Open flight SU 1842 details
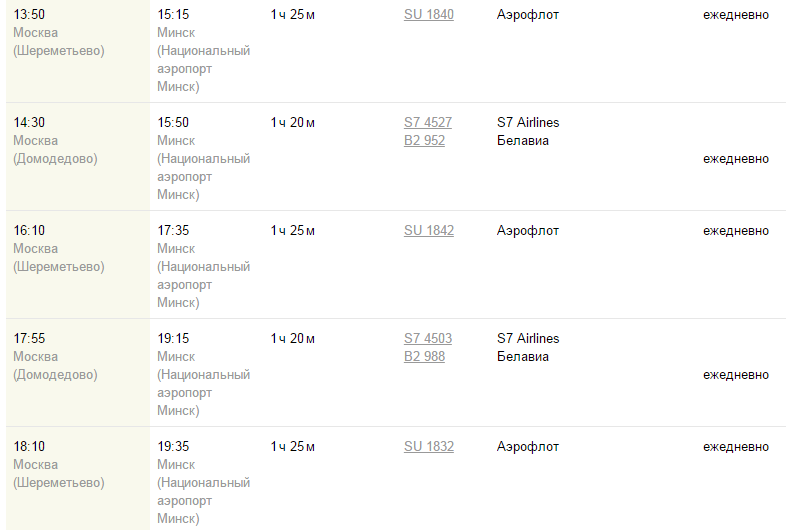The height and width of the screenshot is (530, 786). pos(428,231)
